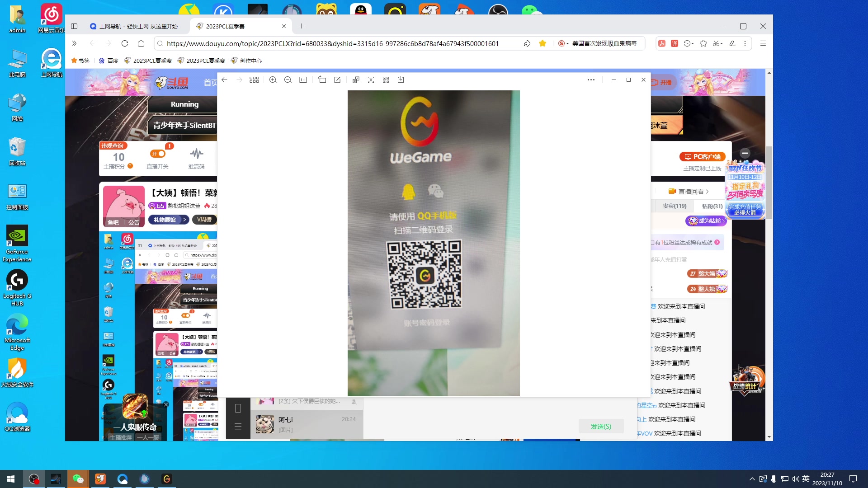Click the orange 开播 button
Viewport: 868px width, 488px height.
662,82
